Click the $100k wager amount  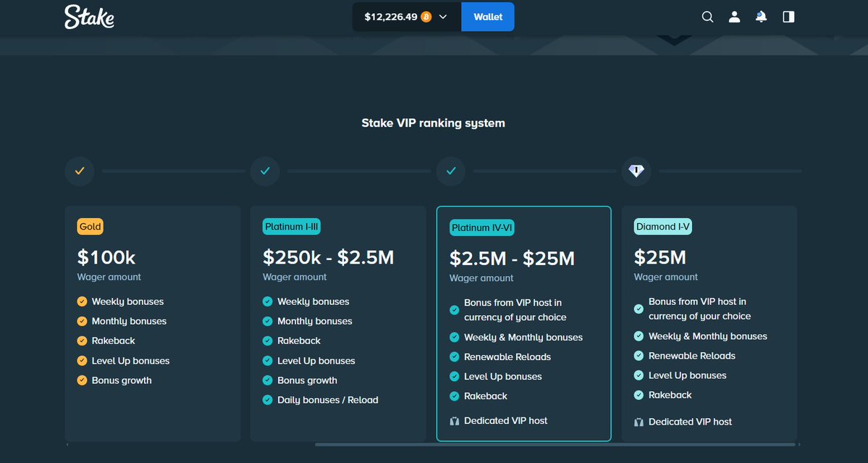(x=106, y=257)
